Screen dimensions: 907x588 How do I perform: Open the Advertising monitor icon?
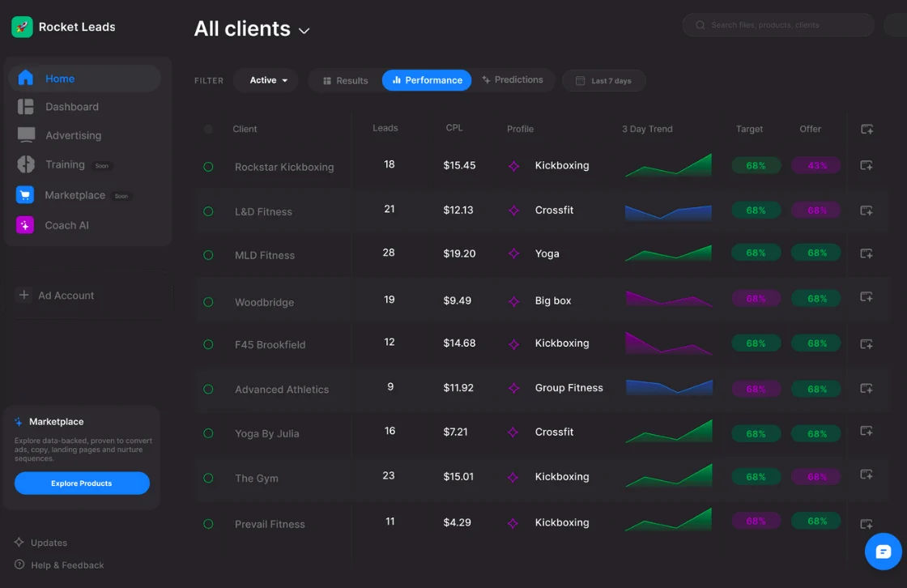(26, 135)
